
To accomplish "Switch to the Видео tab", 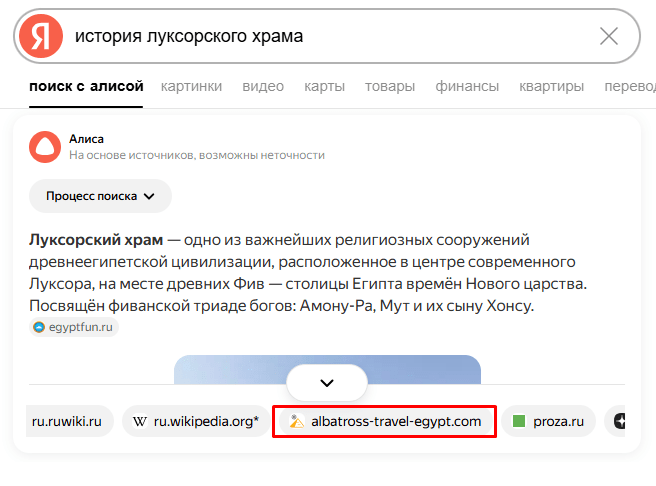I will tap(263, 87).
